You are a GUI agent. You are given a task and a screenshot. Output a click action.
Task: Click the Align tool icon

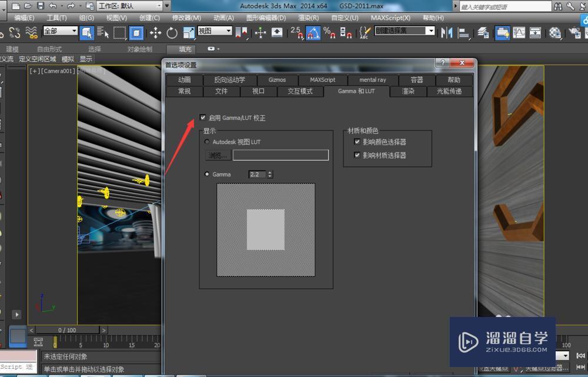[463, 32]
